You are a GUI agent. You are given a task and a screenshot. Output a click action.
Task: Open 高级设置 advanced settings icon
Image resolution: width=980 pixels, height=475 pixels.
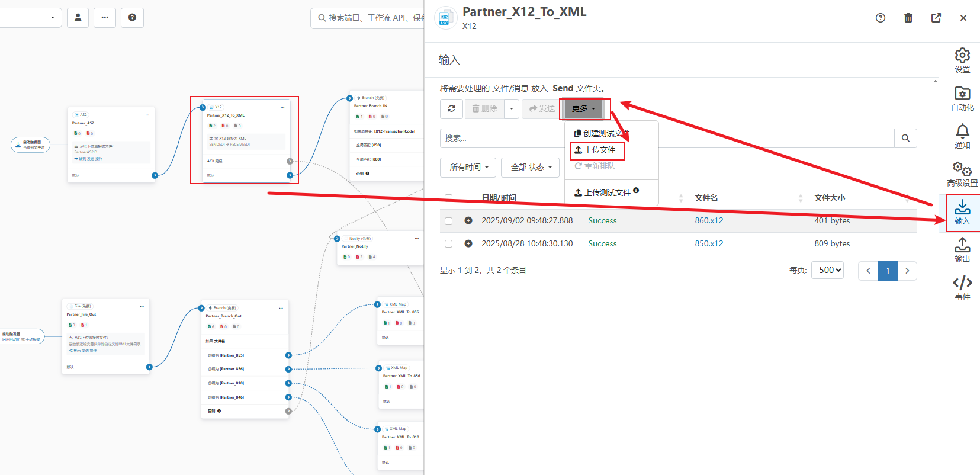point(962,174)
